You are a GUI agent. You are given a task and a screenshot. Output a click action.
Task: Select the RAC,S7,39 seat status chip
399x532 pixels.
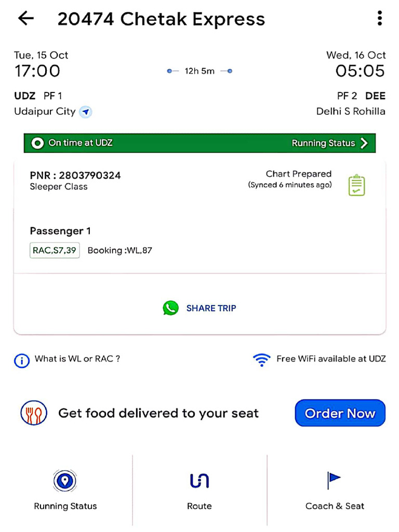55,250
